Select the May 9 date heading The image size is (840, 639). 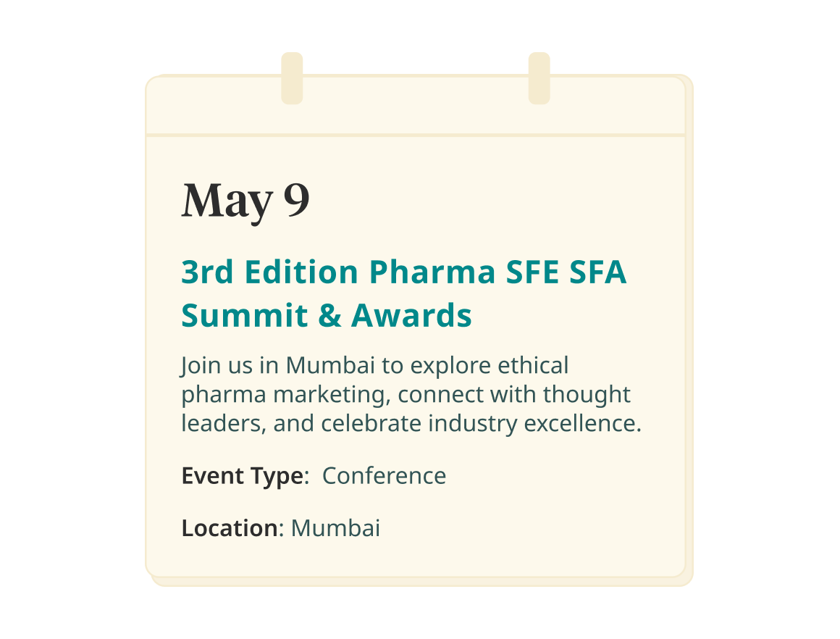coord(245,201)
